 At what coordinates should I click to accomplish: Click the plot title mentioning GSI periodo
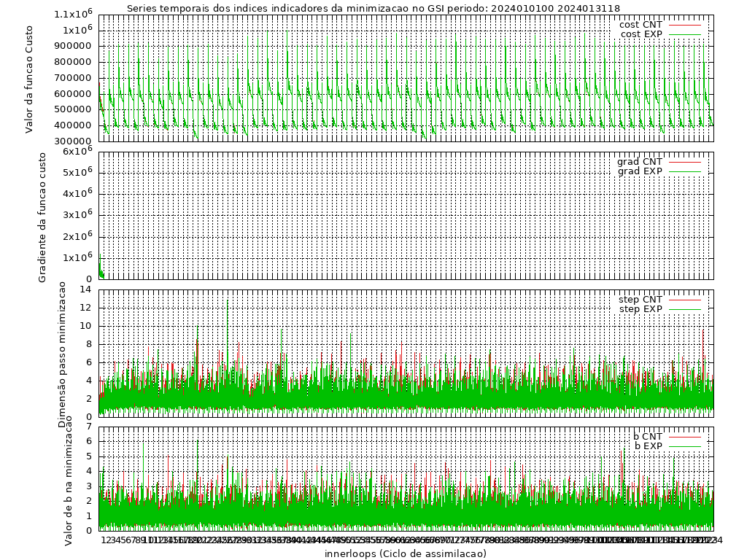[x=373, y=9]
